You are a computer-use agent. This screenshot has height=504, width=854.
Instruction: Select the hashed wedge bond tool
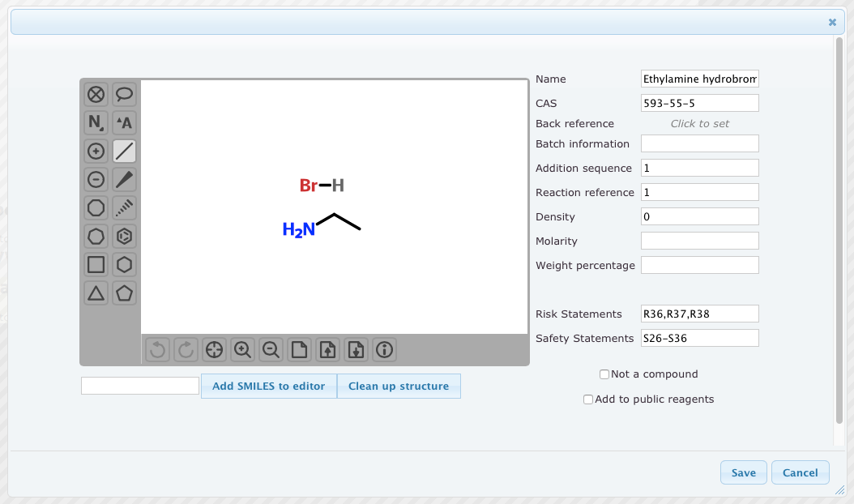(x=124, y=207)
